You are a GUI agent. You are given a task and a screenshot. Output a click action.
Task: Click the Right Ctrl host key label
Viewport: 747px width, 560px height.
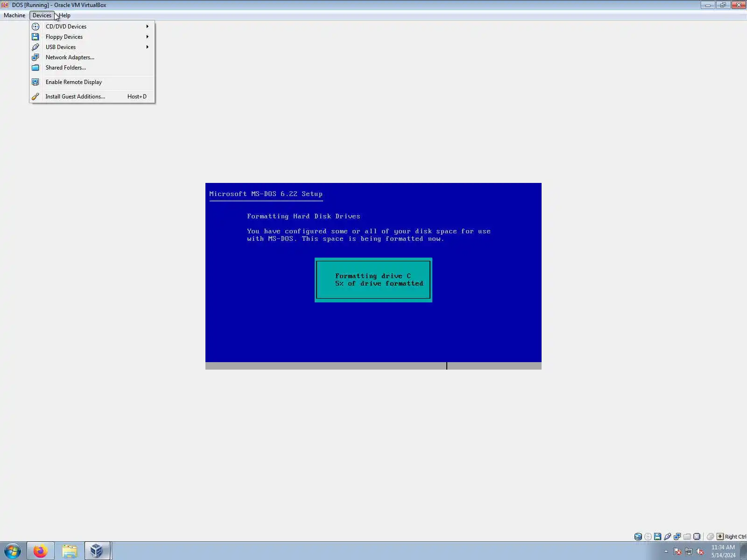(735, 537)
